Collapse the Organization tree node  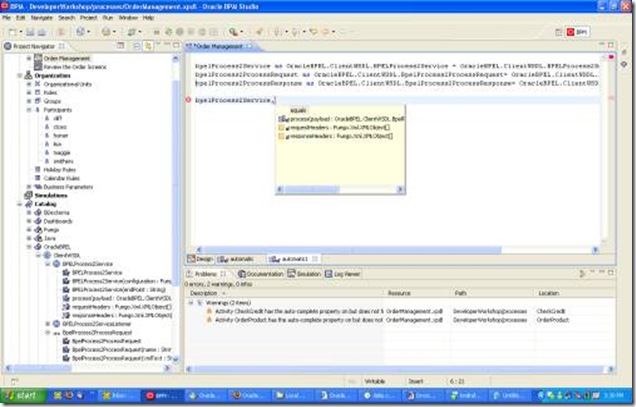tap(19, 75)
